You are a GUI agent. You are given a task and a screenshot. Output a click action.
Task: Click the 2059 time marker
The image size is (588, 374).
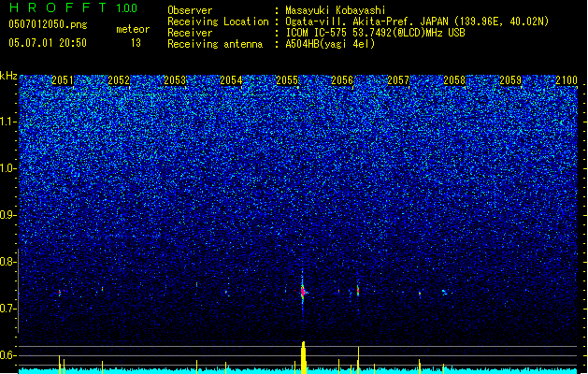(510, 80)
